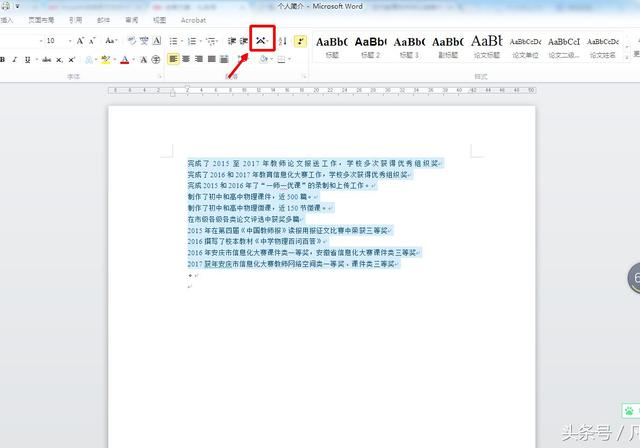
Task: Toggle Align Text Right
Action: pyautogui.click(x=199, y=59)
